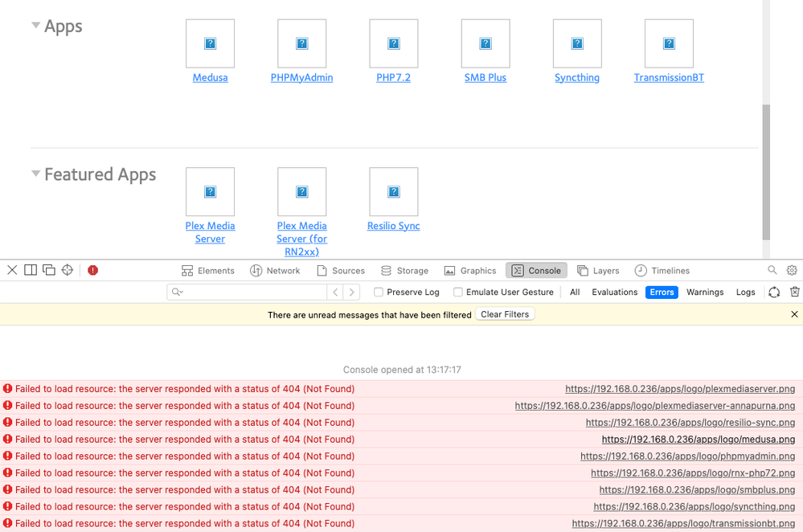Open the Layers tab
The width and height of the screenshot is (803, 532).
(x=598, y=270)
